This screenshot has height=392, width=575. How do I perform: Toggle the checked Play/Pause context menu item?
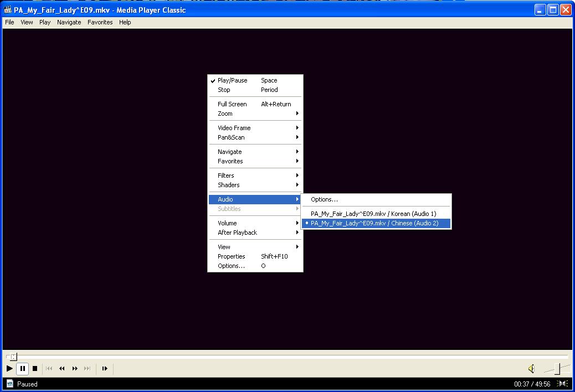[x=255, y=80]
